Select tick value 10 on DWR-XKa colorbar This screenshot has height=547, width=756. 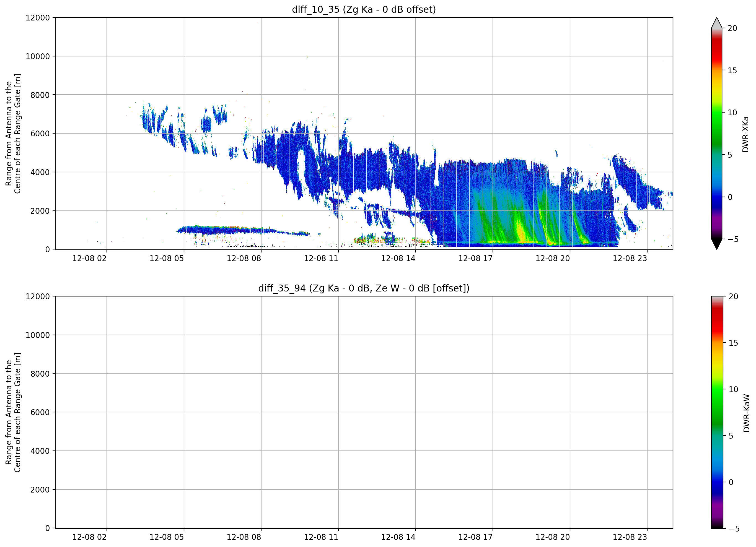pos(732,113)
